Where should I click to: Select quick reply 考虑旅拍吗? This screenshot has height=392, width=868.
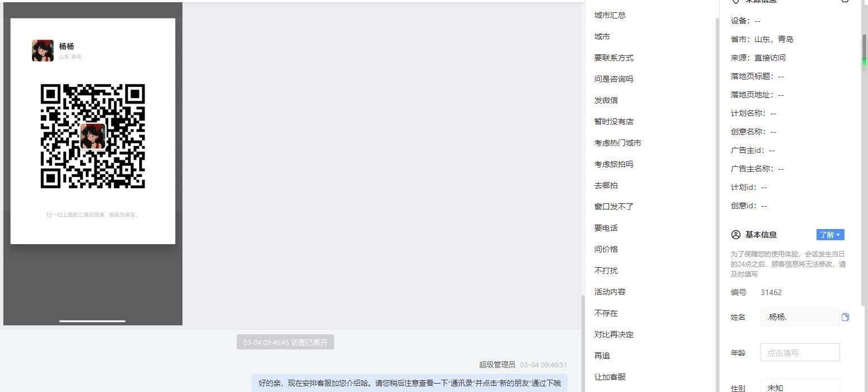click(614, 164)
